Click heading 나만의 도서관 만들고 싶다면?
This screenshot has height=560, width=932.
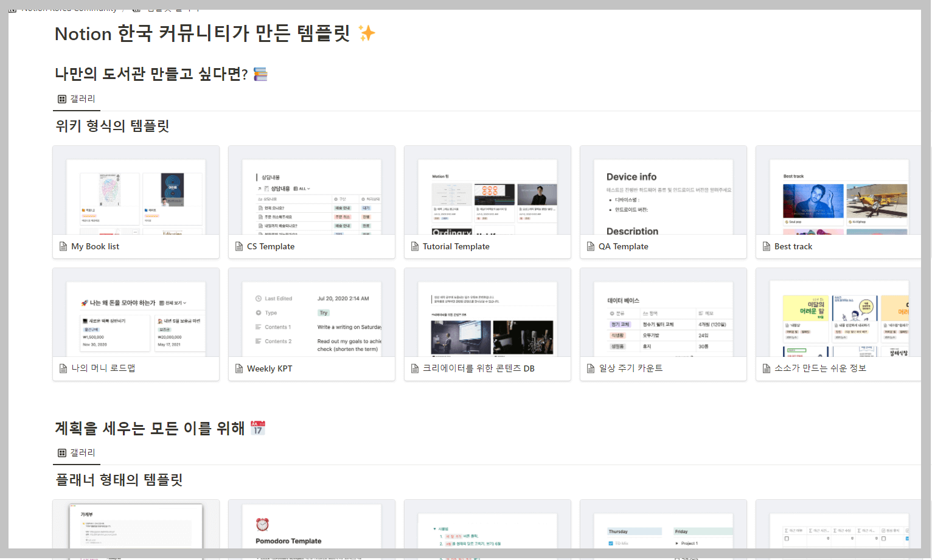151,74
